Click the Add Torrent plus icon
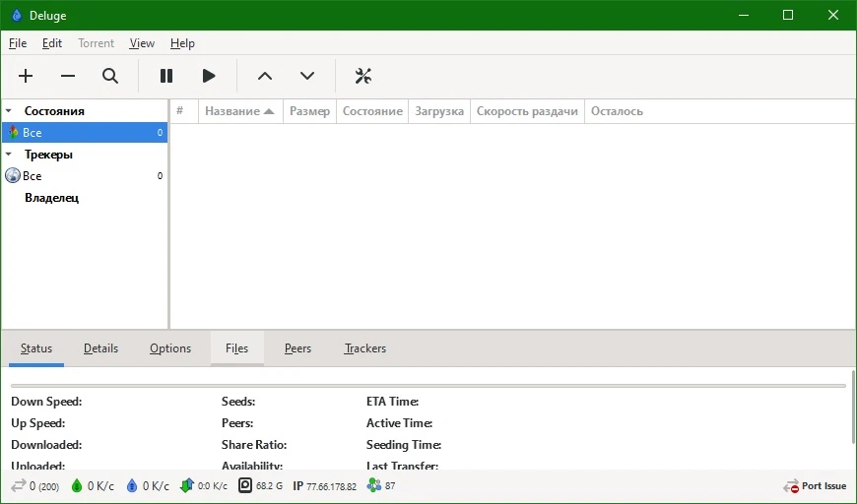The image size is (857, 504). [26, 76]
